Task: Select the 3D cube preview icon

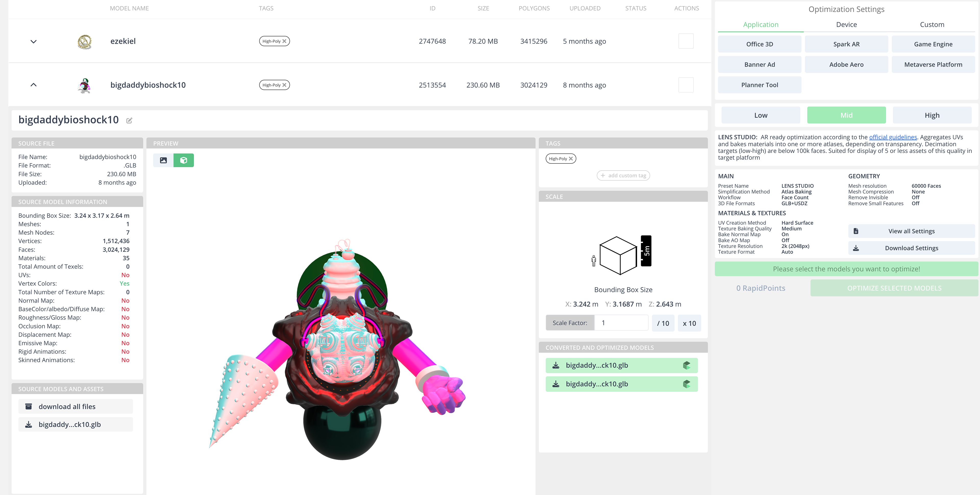Action: [x=183, y=160]
